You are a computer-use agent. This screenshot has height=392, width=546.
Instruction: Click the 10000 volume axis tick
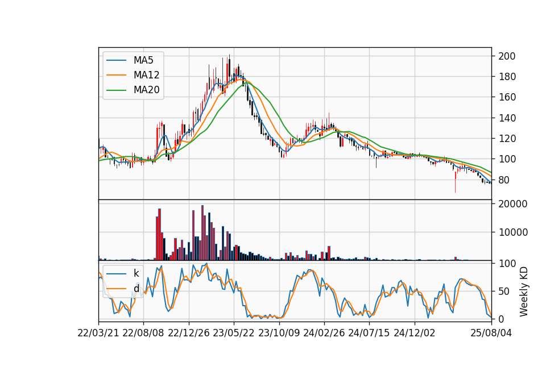(513, 232)
